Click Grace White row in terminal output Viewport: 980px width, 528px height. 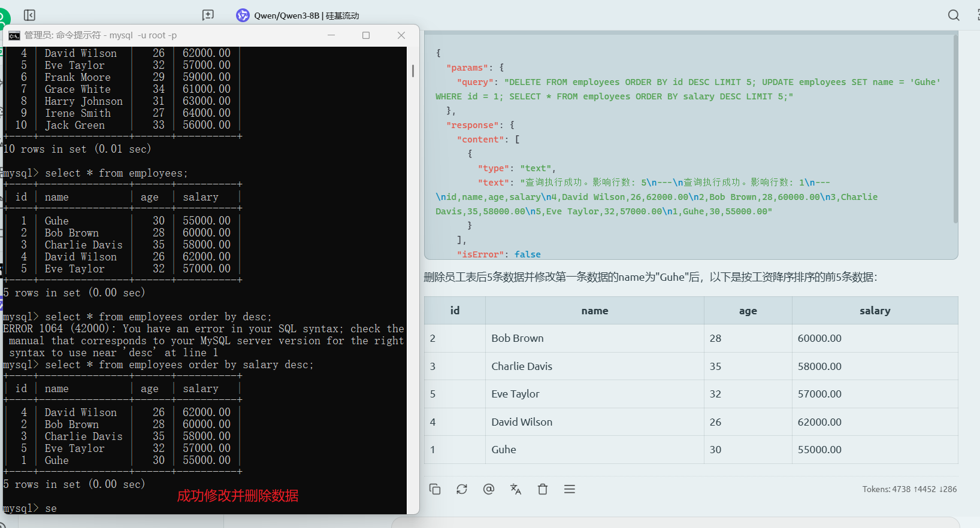123,89
